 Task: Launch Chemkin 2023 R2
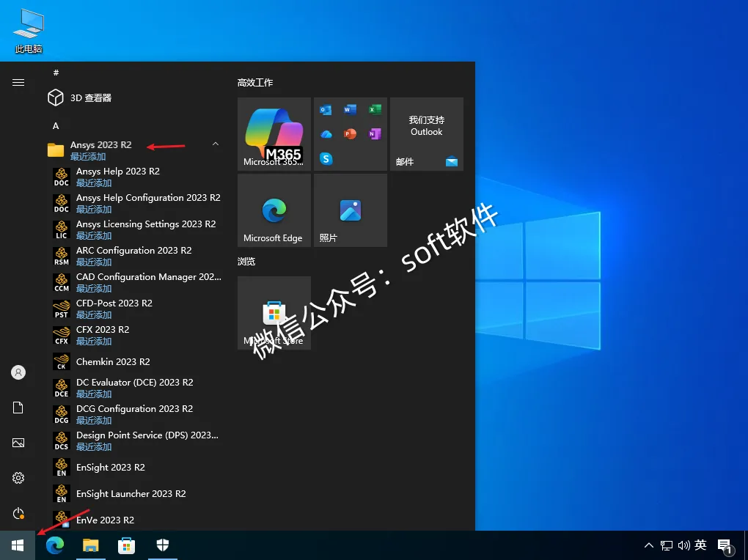[x=136, y=361]
